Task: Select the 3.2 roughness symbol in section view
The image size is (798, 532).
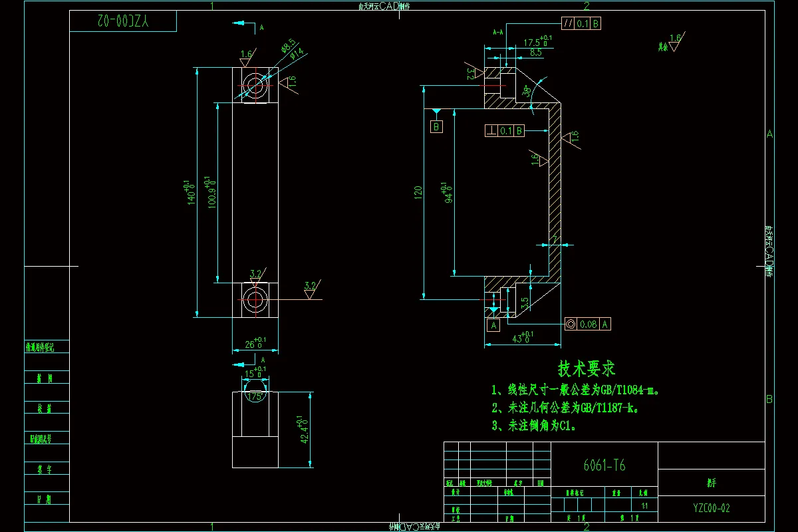Action: 473,72
